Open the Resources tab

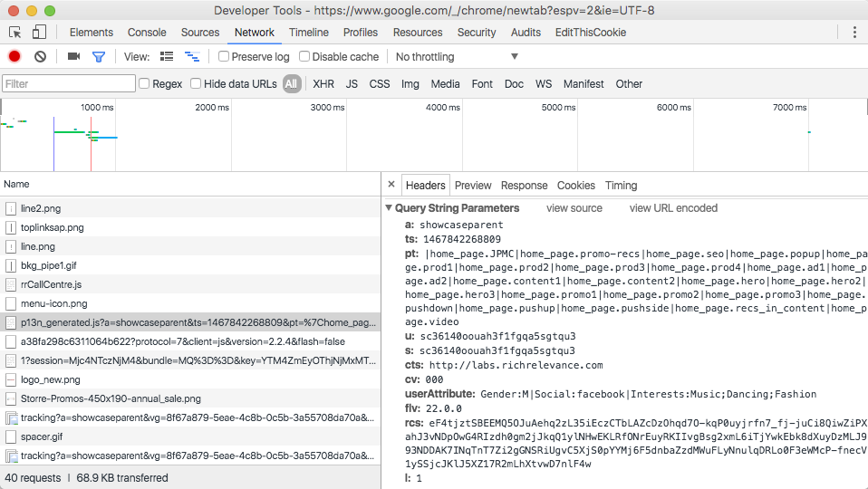pos(418,33)
